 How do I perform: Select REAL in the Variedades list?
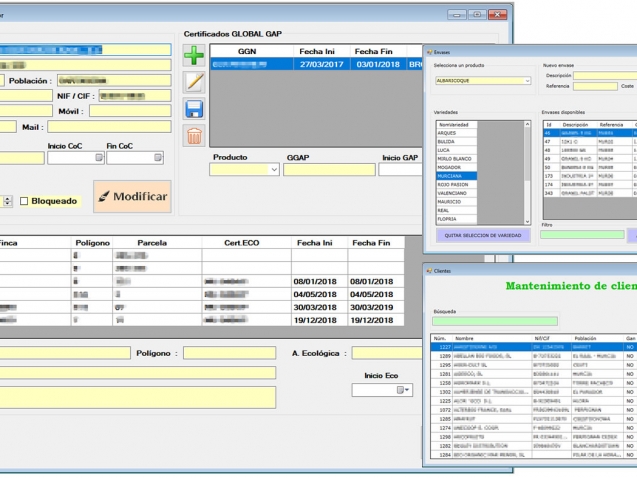pyautogui.click(x=457, y=210)
